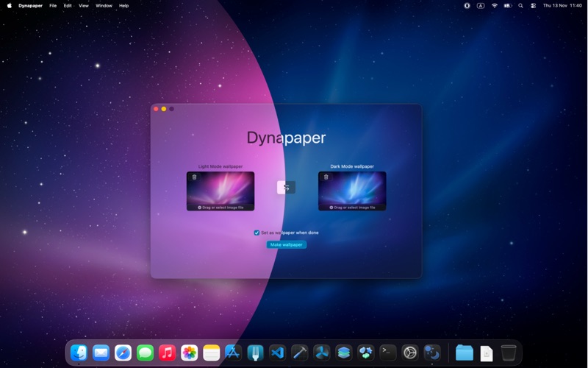Screen dimensions: 588x368
Task: Open Finder from the dock
Action: pos(79,353)
